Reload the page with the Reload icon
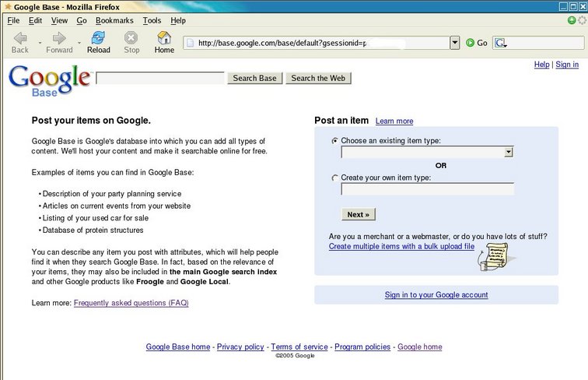The height and width of the screenshot is (380, 588). (98, 37)
